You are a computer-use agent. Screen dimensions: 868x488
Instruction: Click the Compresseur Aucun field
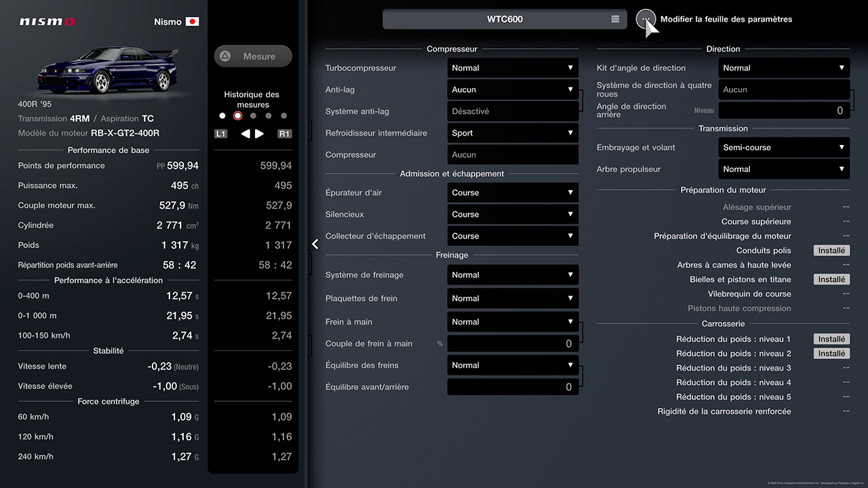[513, 155]
